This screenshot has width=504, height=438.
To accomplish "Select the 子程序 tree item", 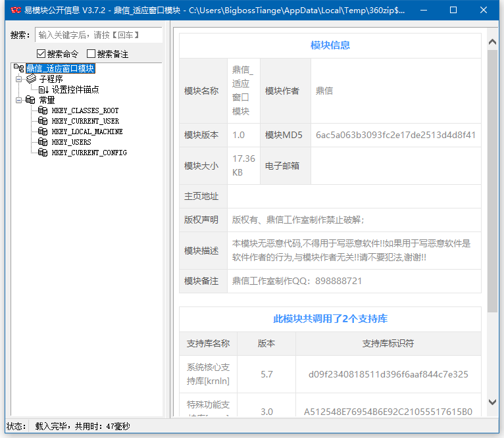I will pyautogui.click(x=51, y=79).
